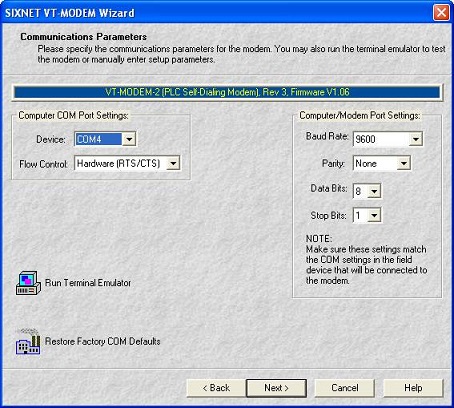Viewport: 454px width, 408px height.
Task: Click the Computer COM Port Settings group label
Action: point(73,116)
